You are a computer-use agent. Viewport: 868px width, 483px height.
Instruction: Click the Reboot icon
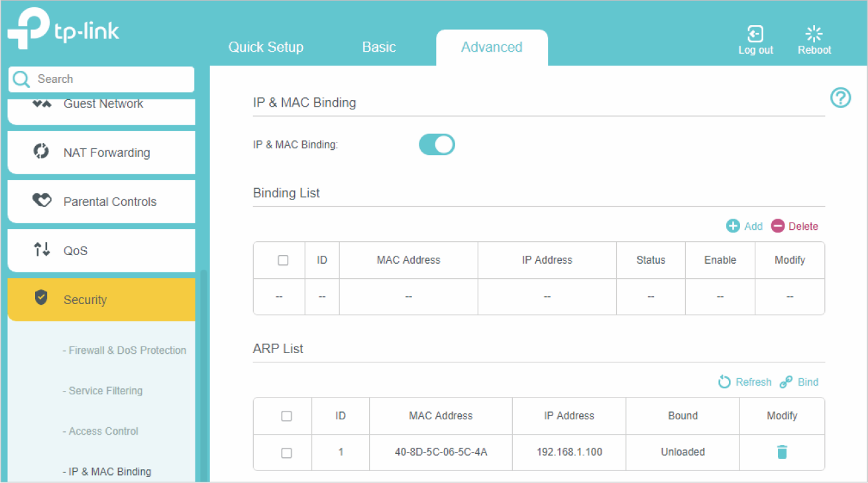coord(814,34)
